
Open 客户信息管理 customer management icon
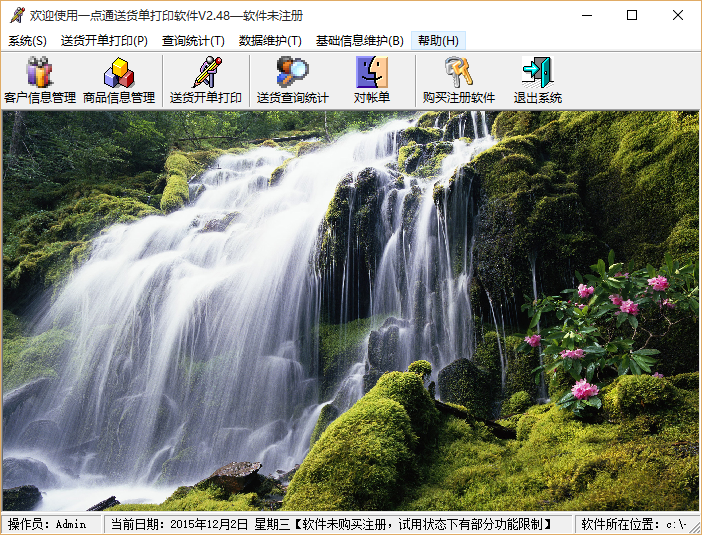click(40, 80)
